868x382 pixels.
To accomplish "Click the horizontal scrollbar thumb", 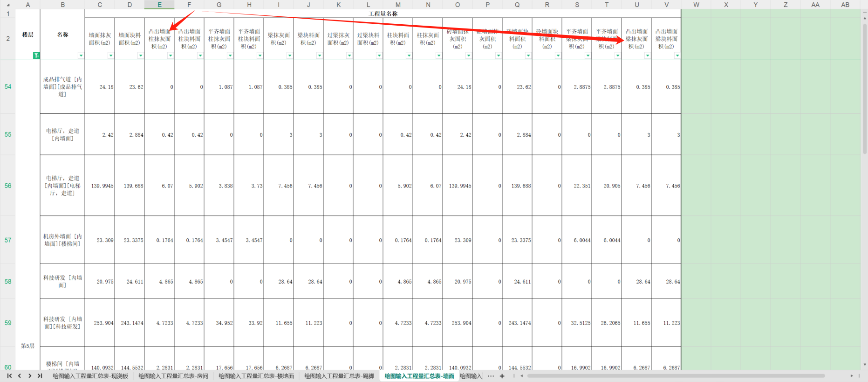I will click(x=676, y=376).
